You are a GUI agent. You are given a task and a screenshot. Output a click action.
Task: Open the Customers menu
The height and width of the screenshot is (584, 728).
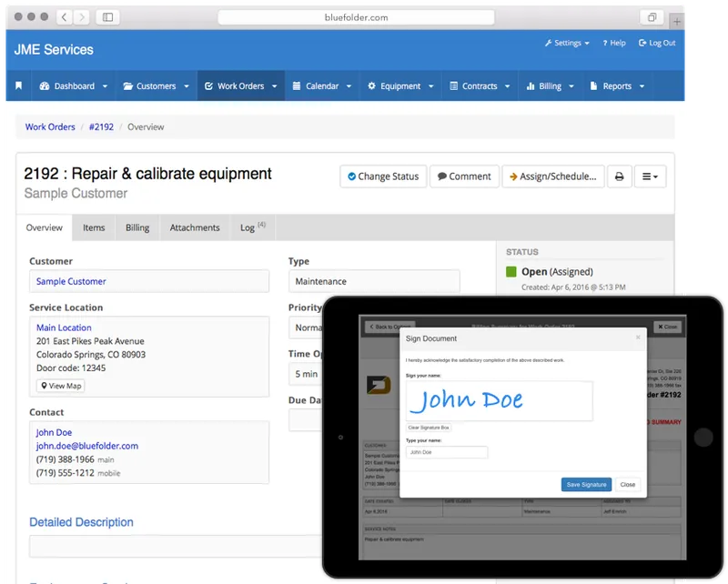[x=156, y=86]
